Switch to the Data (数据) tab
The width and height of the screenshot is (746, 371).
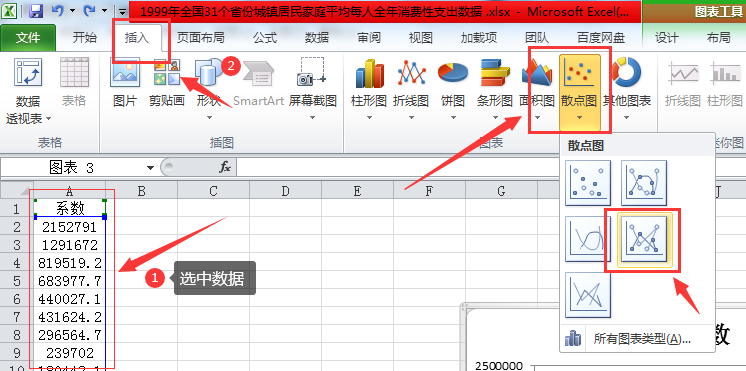[317, 38]
